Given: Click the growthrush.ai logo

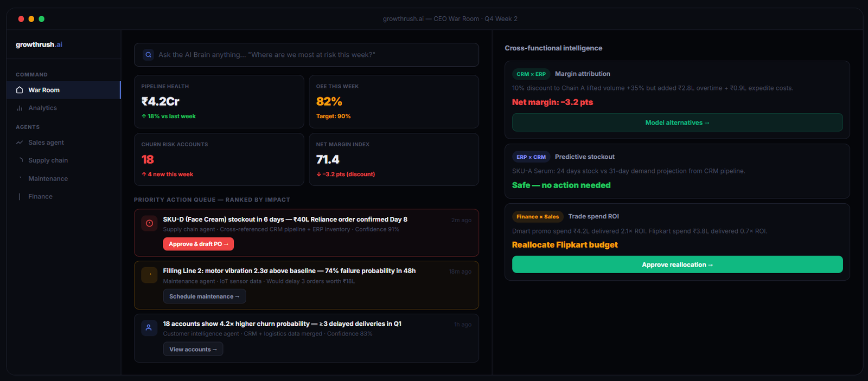Looking at the screenshot, I should (x=39, y=44).
